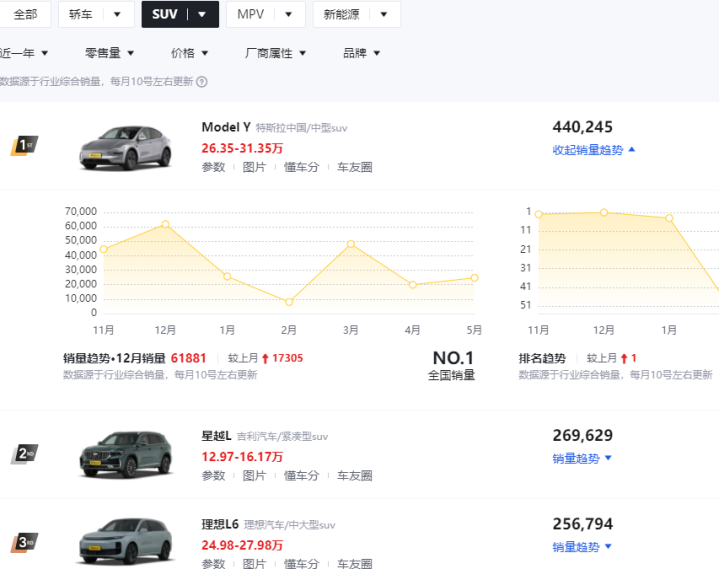The width and height of the screenshot is (719, 569).
Task: Open the Model Y title link
Action: click(226, 127)
